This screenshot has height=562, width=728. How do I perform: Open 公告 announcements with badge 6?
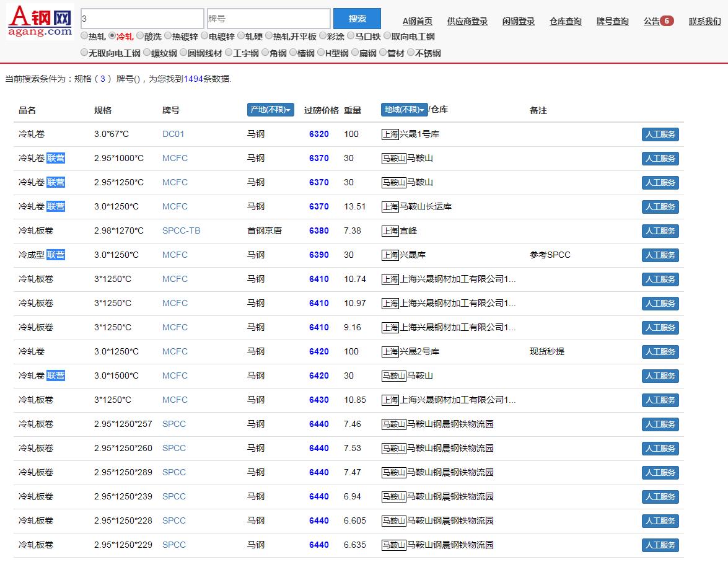[659, 21]
